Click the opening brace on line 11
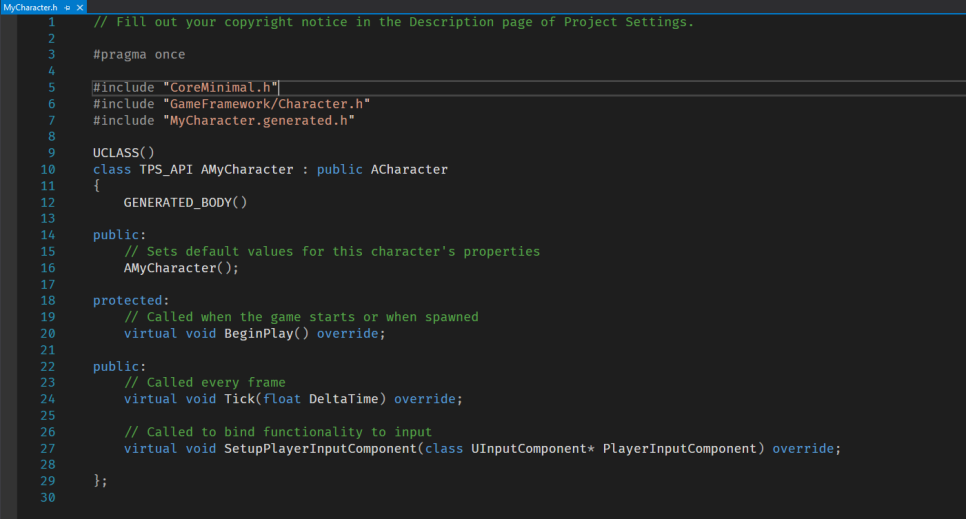966x519 pixels. coord(97,186)
